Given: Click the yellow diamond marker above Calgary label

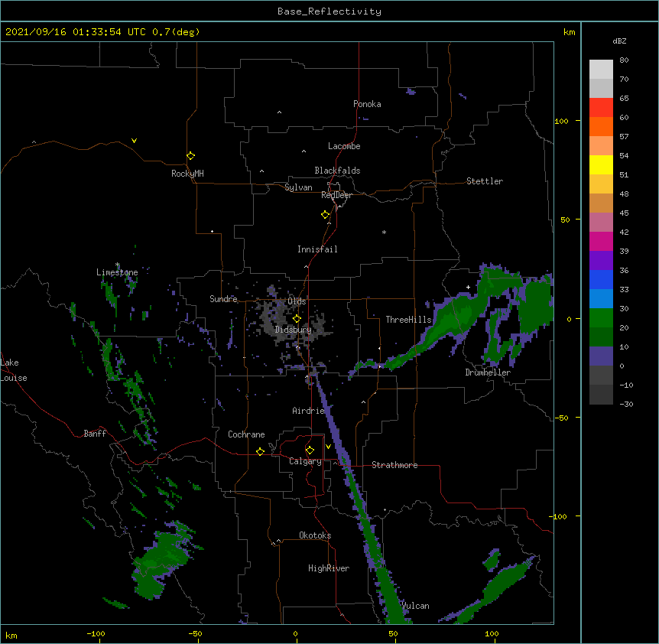Looking at the screenshot, I should click(x=310, y=450).
